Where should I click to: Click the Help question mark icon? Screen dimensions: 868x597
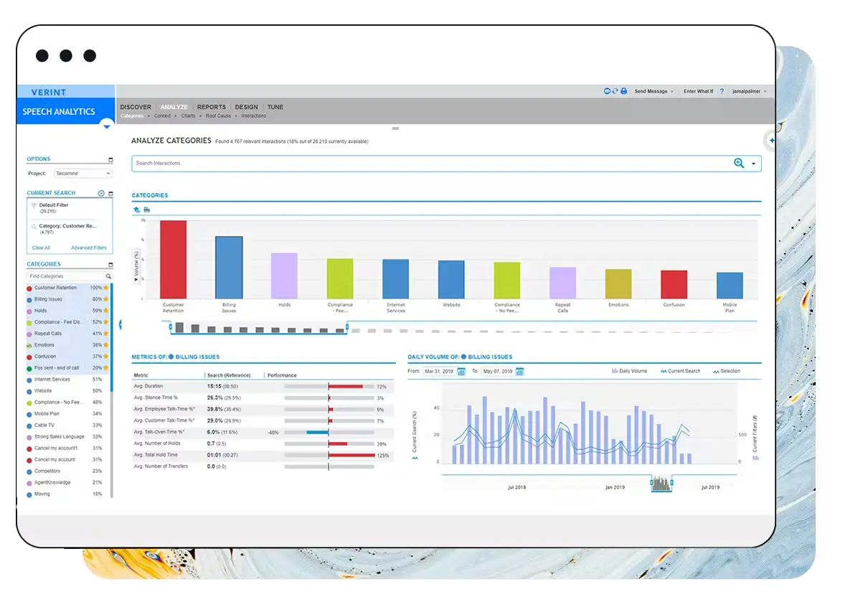[x=722, y=91]
